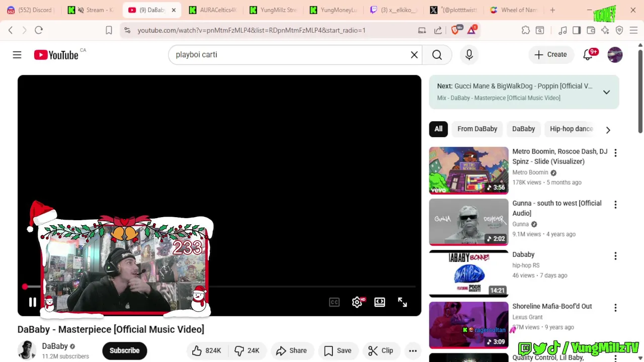
Task: Open Shoreline Mafia Boof'd Out title
Action: 552,306
